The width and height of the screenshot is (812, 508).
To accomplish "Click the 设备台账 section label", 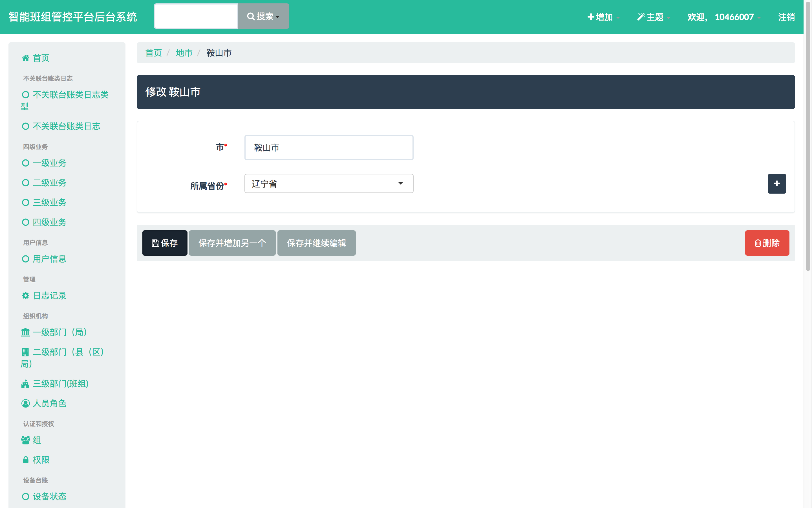I will coord(35,480).
